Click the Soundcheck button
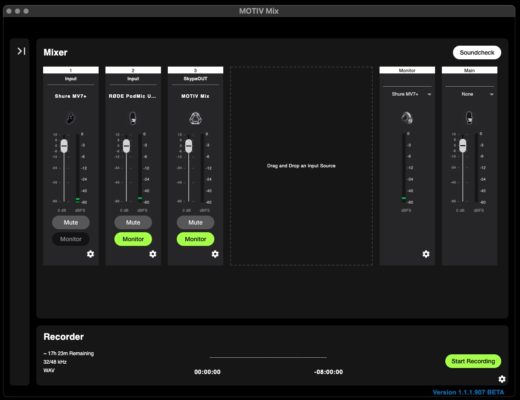The image size is (520, 400). [477, 53]
